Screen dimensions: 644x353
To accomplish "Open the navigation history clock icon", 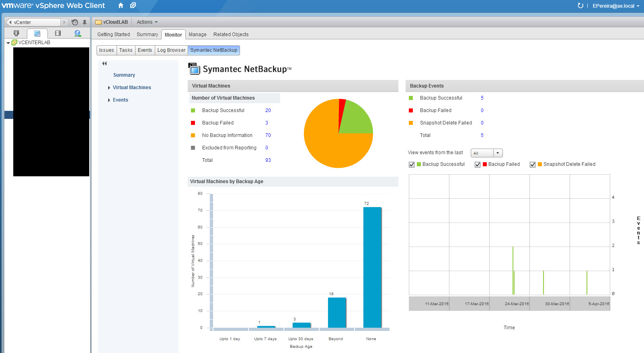I will (75, 22).
